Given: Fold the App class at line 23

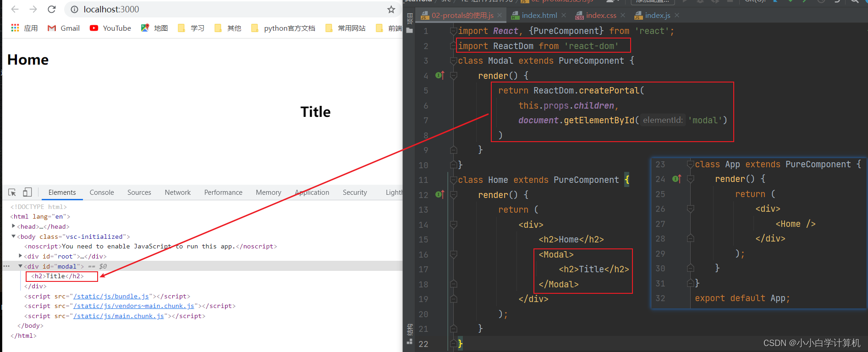Looking at the screenshot, I should tap(690, 164).
